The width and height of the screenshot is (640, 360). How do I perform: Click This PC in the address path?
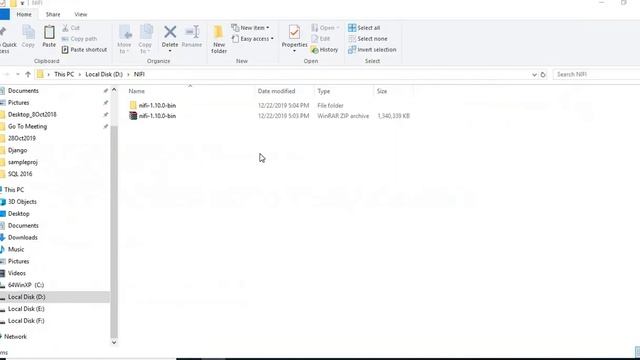[64, 74]
